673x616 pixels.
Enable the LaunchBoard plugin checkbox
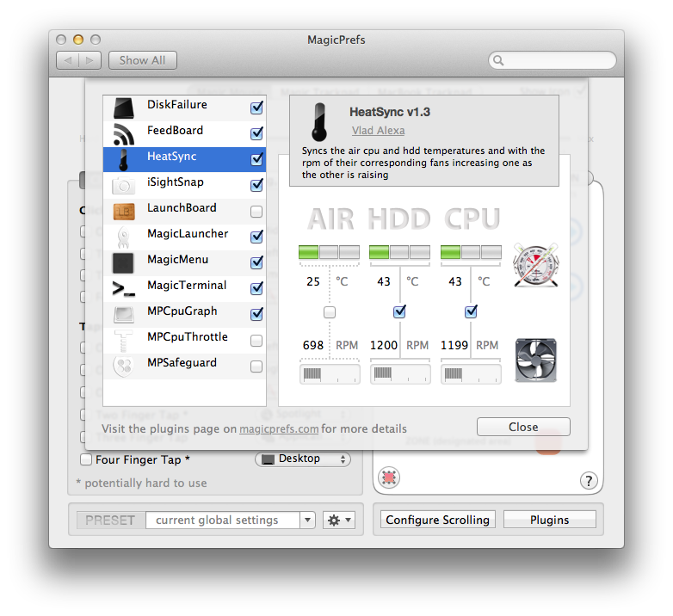tap(256, 212)
